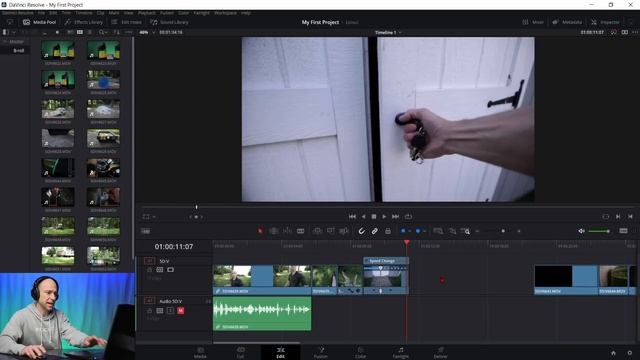Toggle the Loop playback button
Viewport: 640px width, 360px height.
408,216
